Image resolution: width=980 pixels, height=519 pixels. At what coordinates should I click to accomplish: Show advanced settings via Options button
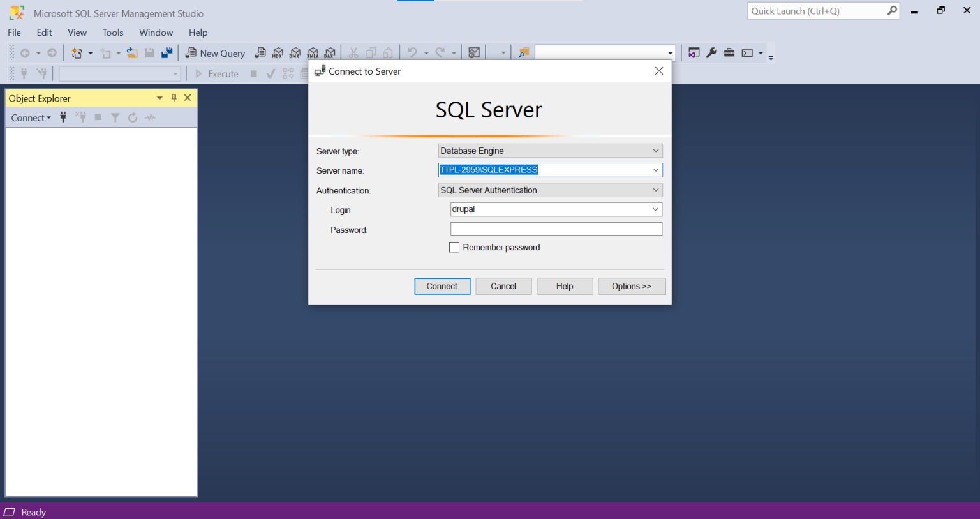coord(632,286)
